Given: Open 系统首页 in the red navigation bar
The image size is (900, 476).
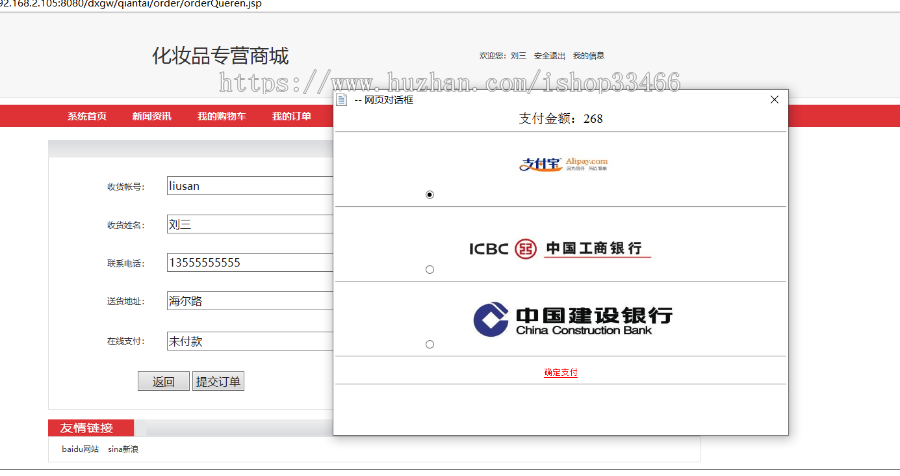Looking at the screenshot, I should tap(87, 116).
